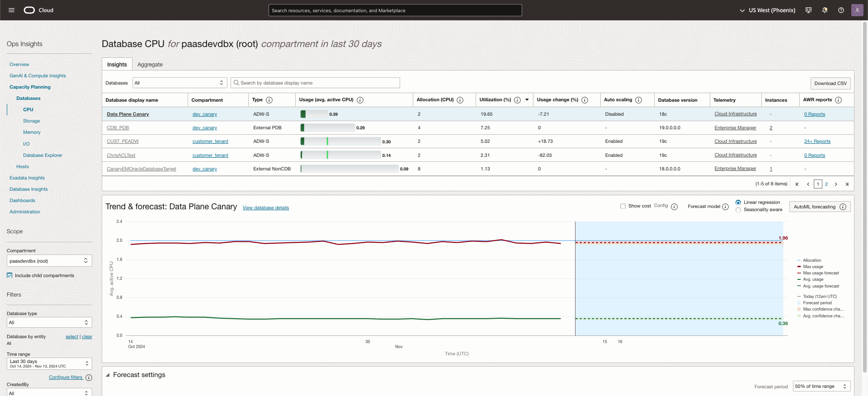
Task: Click the info icon beside Utilization (%)
Action: pyautogui.click(x=517, y=100)
